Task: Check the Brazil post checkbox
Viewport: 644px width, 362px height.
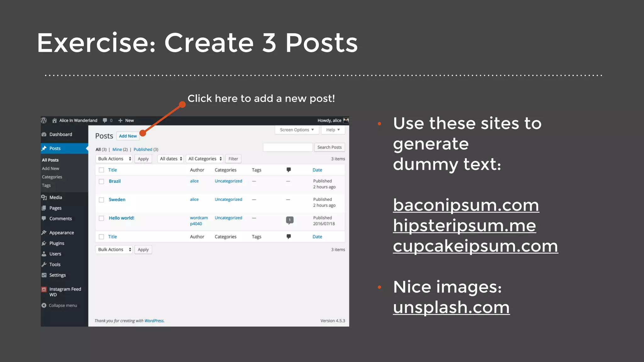Action: coord(101,181)
